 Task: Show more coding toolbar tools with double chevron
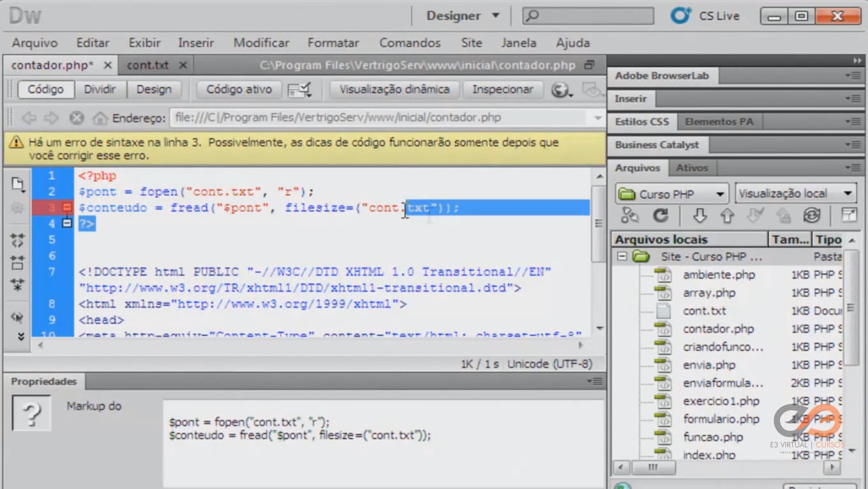click(20, 336)
